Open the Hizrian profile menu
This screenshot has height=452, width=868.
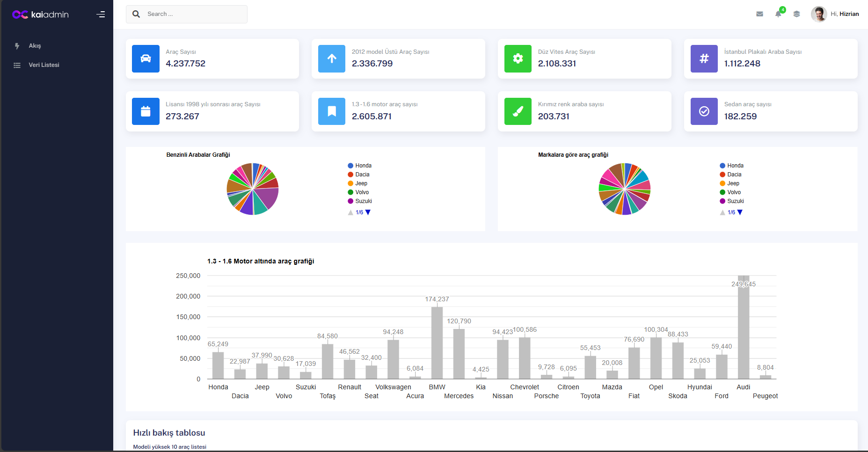836,14
